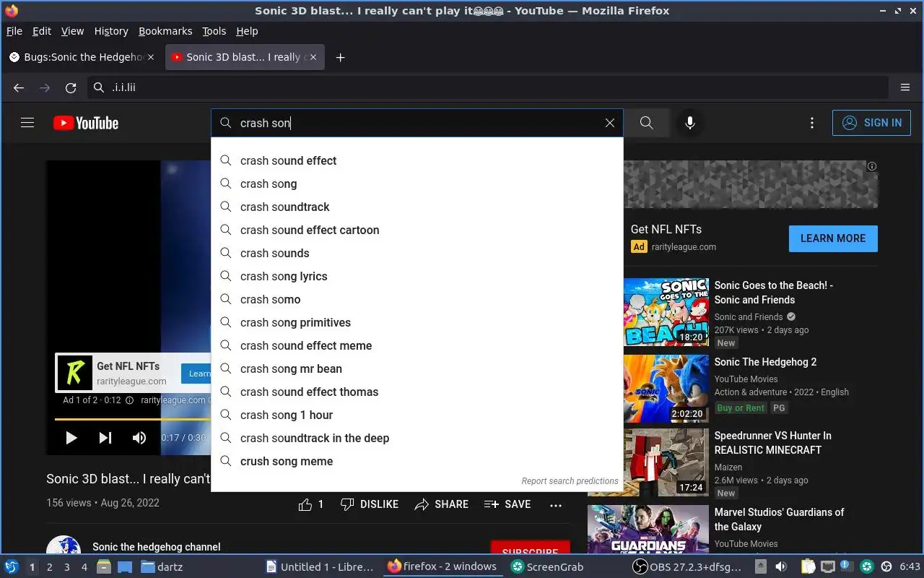Go back in Firefox
Screen dimensions: 924x578
(x=19, y=87)
